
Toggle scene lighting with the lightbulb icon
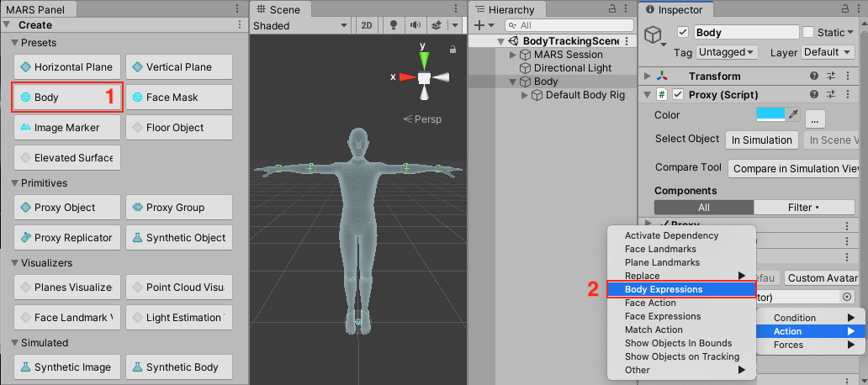(392, 25)
